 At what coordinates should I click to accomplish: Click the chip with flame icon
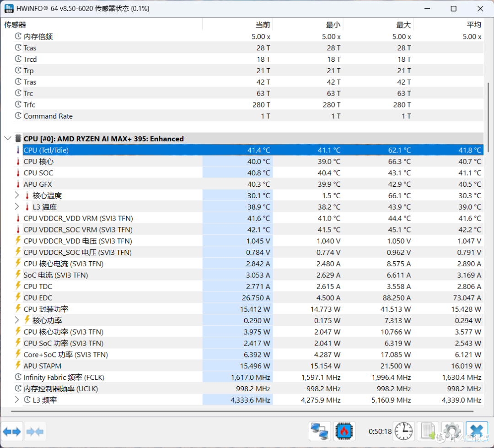[x=344, y=431]
